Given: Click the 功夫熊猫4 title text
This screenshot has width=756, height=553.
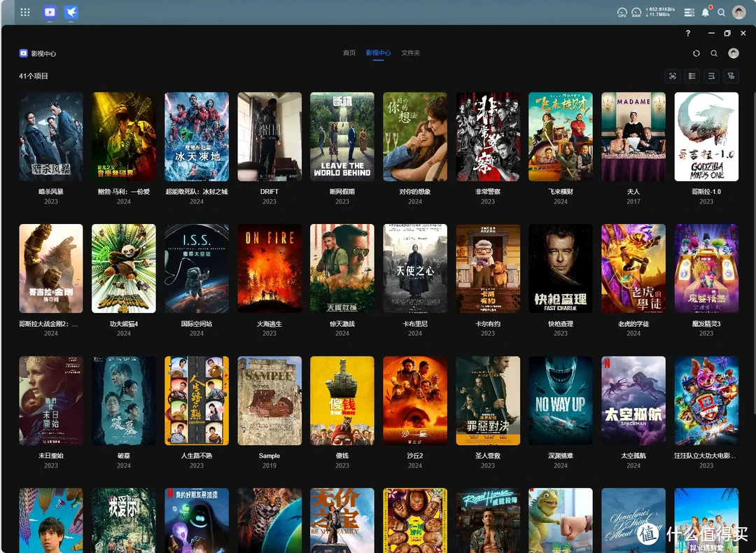Looking at the screenshot, I should tap(123, 324).
